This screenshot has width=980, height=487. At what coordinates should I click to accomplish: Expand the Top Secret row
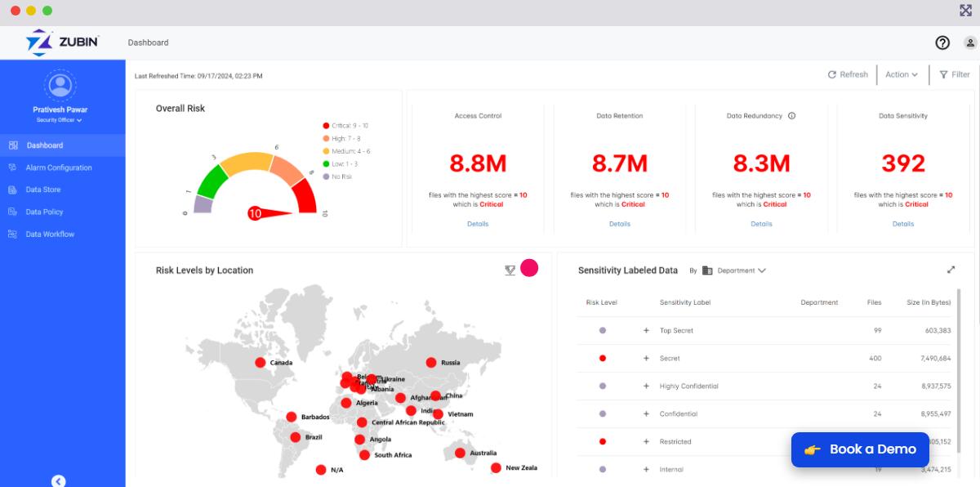point(646,331)
